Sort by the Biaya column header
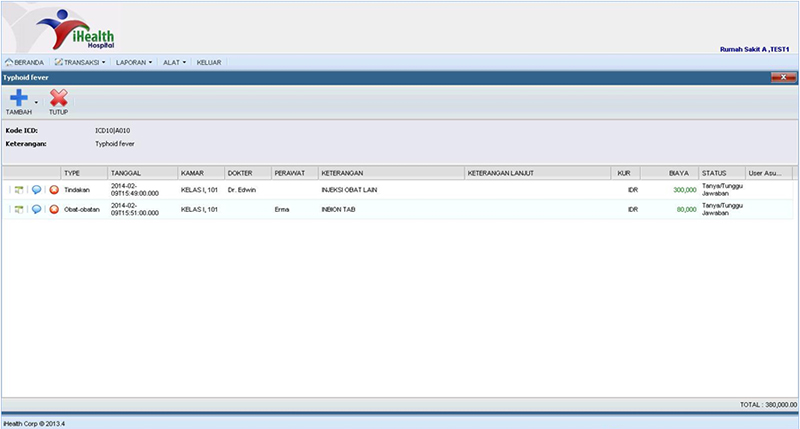The width and height of the screenshot is (800, 429). point(680,173)
